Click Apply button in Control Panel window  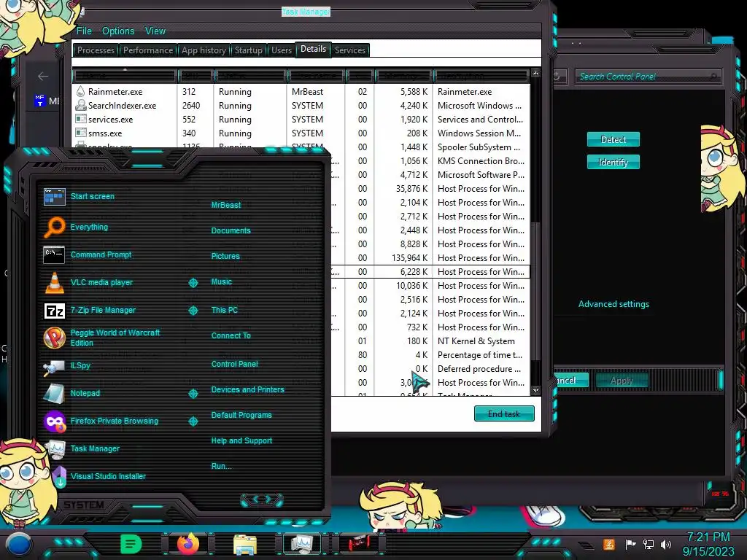click(622, 381)
